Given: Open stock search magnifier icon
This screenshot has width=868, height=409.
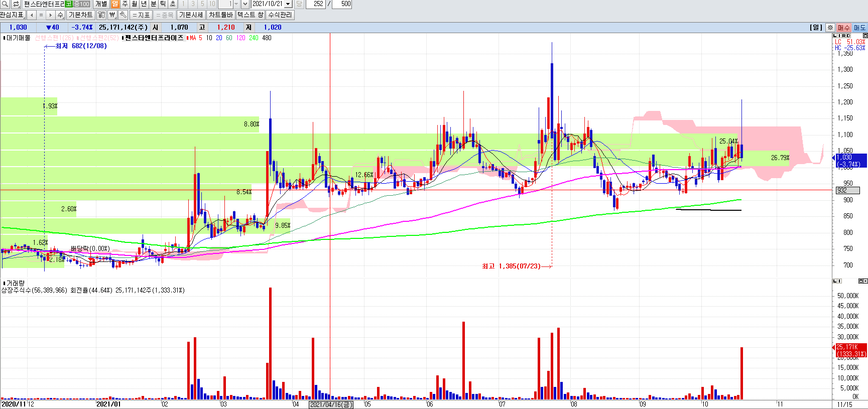Looking at the screenshot, I should (5, 4).
